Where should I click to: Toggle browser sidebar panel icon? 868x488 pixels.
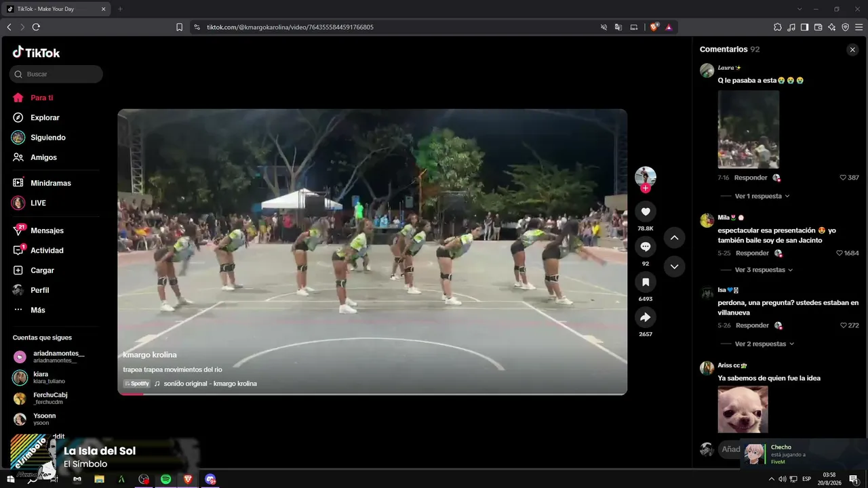804,27
